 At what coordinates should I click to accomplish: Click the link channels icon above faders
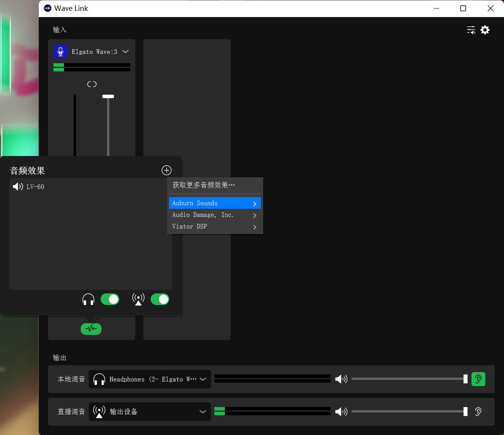click(x=92, y=84)
